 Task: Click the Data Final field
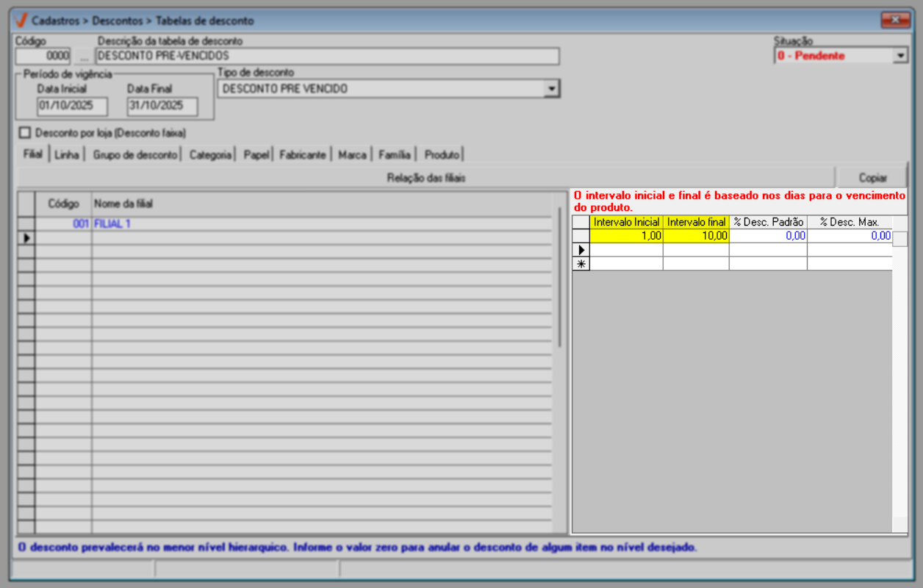pos(162,106)
